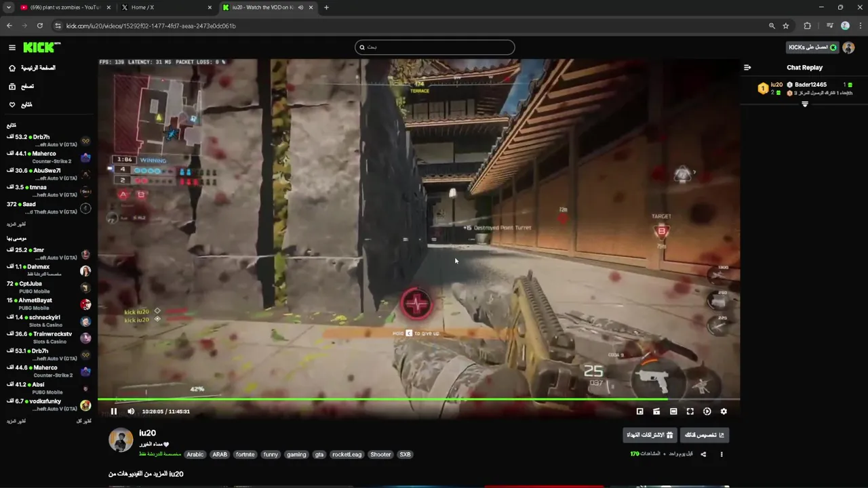Go to home page via sidebar house icon
868x488 pixels.
click(12, 68)
